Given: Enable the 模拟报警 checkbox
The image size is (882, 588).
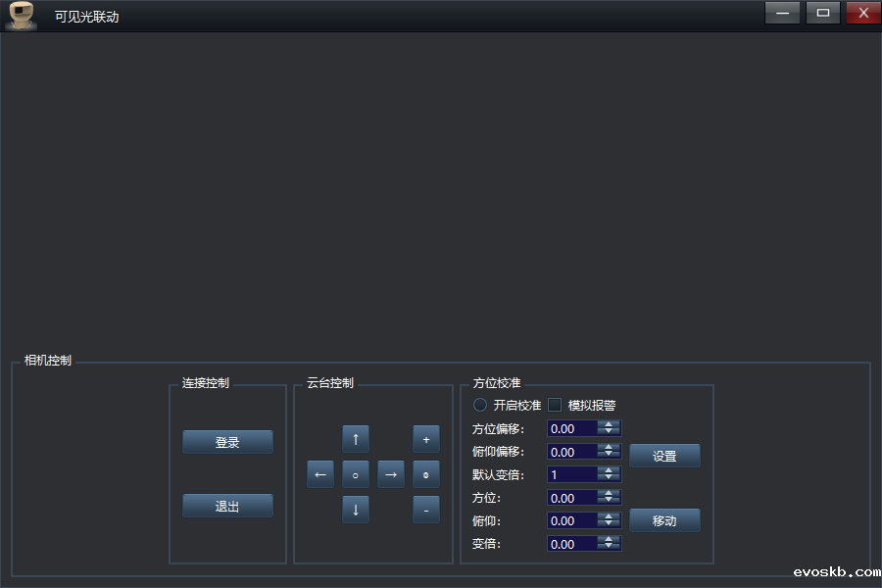Looking at the screenshot, I should tap(554, 405).
